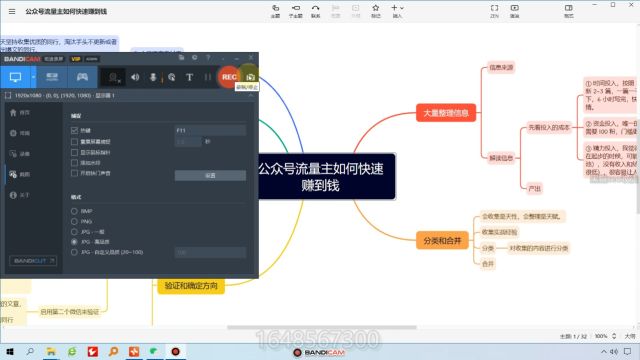This screenshot has width=640, height=360.
Task: Open the BANDICUT link button
Action: tap(33, 260)
